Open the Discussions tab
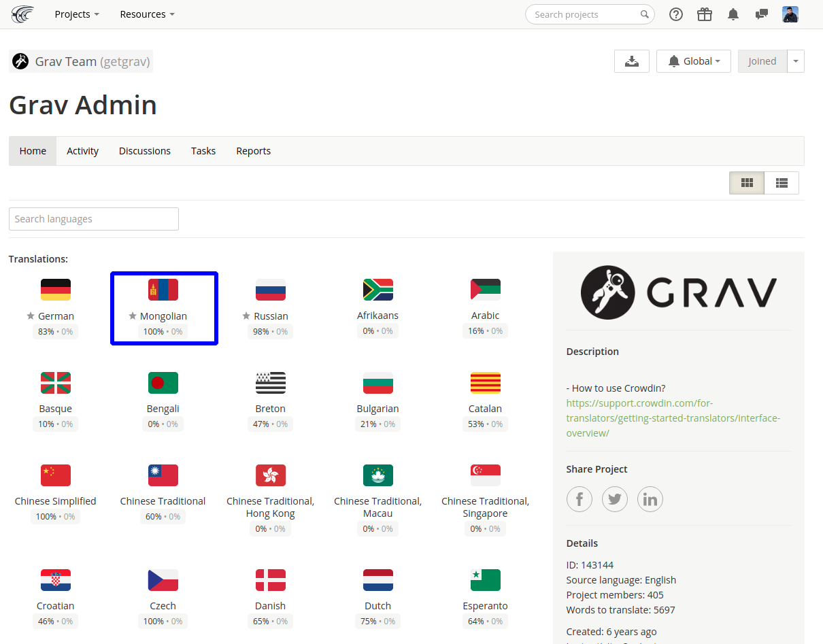823x644 pixels. coord(145,151)
